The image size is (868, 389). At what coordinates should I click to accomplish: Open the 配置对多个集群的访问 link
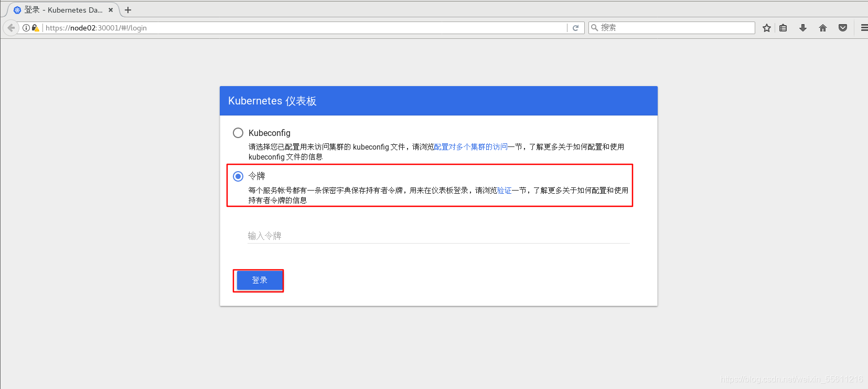470,147
